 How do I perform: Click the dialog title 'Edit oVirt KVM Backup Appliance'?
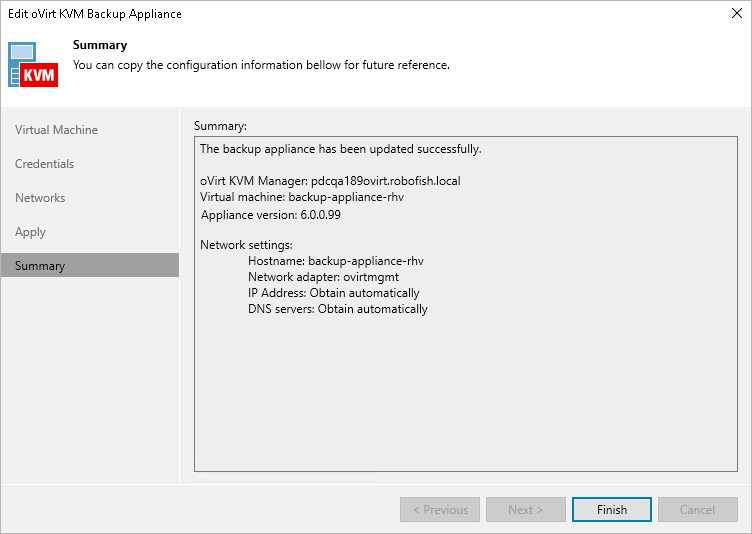95,13
